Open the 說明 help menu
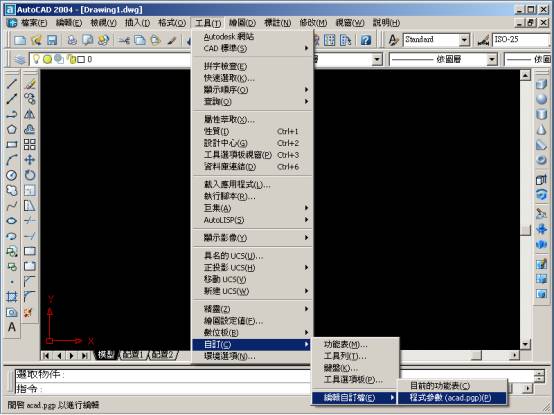 tap(386, 23)
